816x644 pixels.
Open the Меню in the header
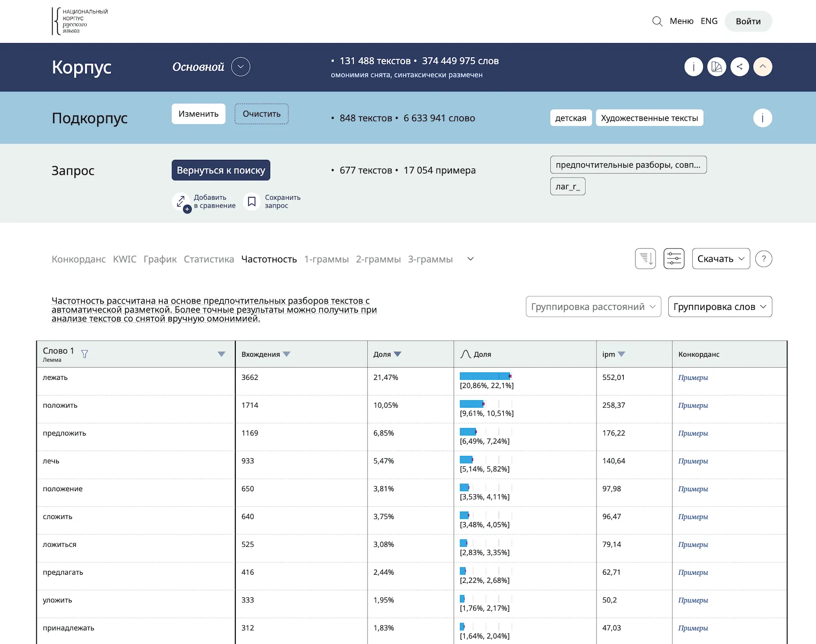(682, 21)
